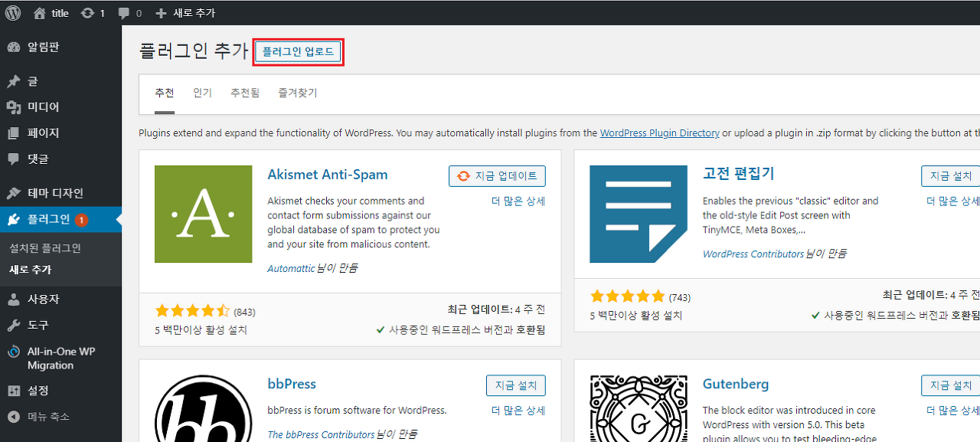This screenshot has height=442, width=980.
Task: Switch to the 즐겨찾기 tab
Action: coord(298,93)
